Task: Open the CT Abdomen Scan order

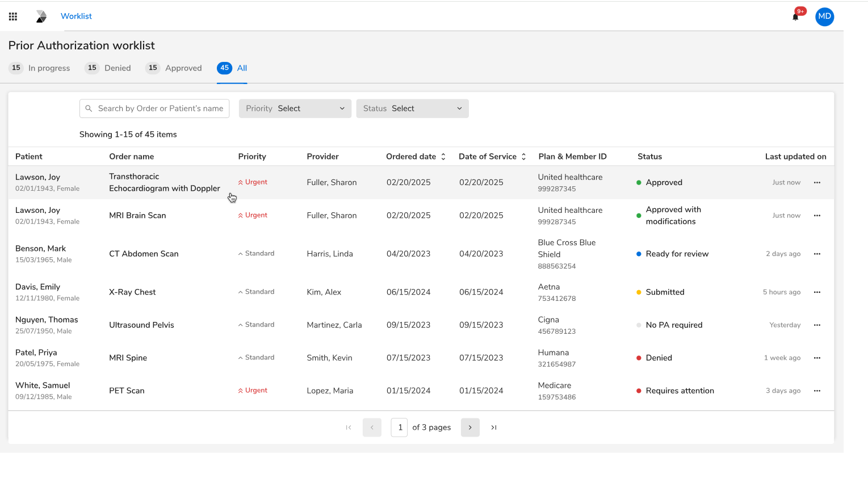Action: coord(144,254)
